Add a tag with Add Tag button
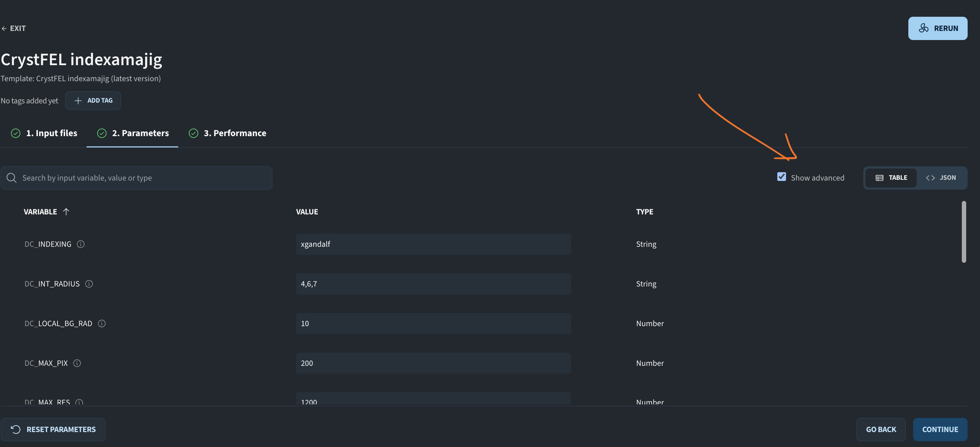Viewport: 980px width, 447px height. (x=93, y=100)
